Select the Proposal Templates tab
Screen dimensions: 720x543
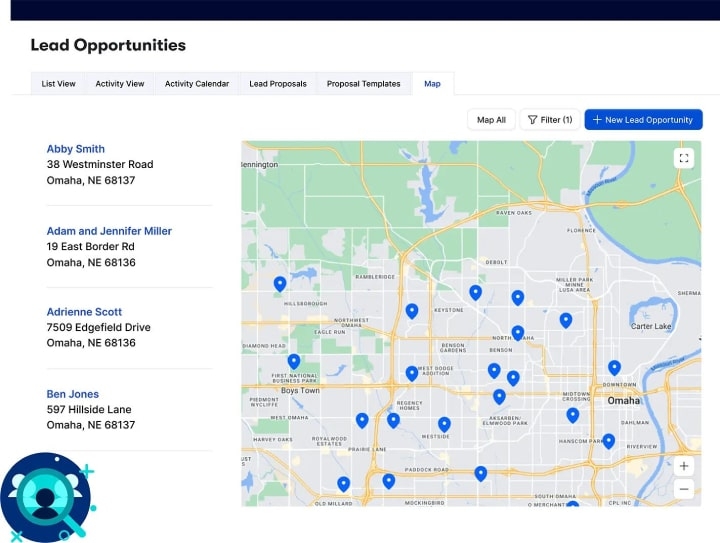[x=363, y=84]
